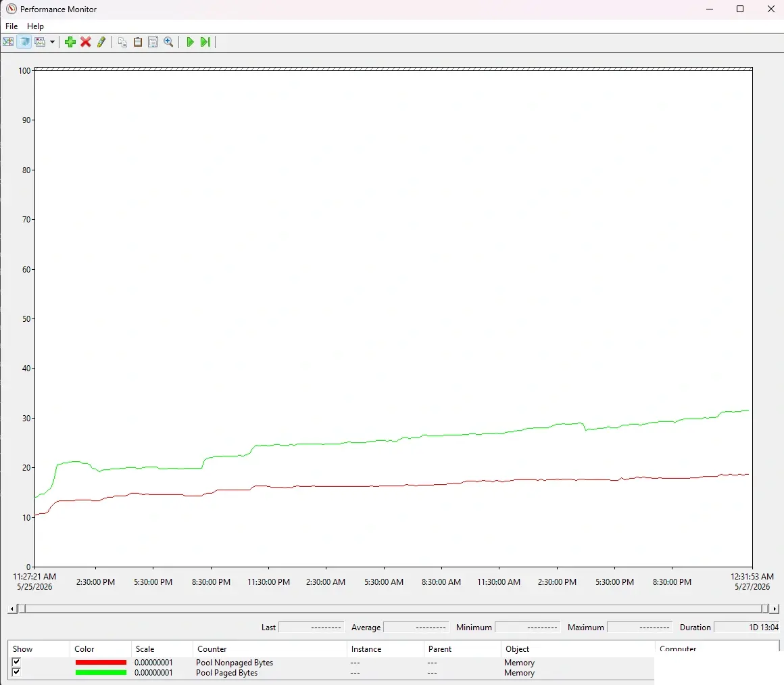The width and height of the screenshot is (784, 685).
Task: Click the Update Data step icon
Action: (x=205, y=42)
